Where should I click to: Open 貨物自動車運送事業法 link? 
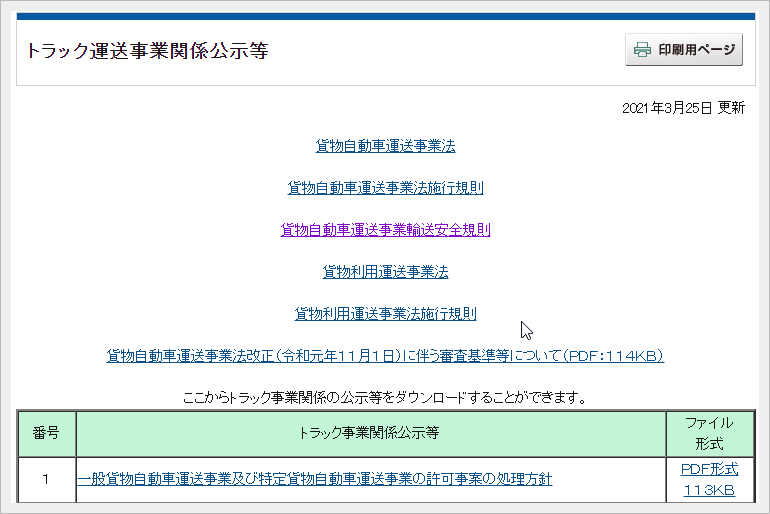[385, 146]
